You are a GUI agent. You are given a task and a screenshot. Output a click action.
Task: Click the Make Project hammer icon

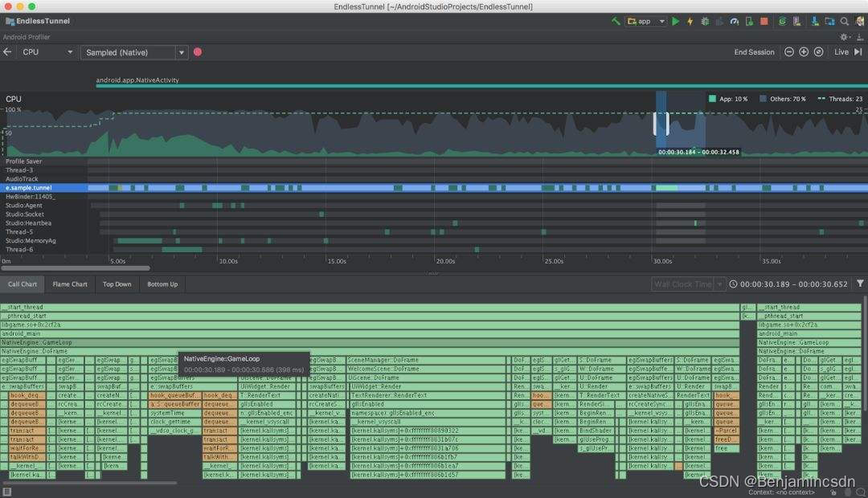615,21
